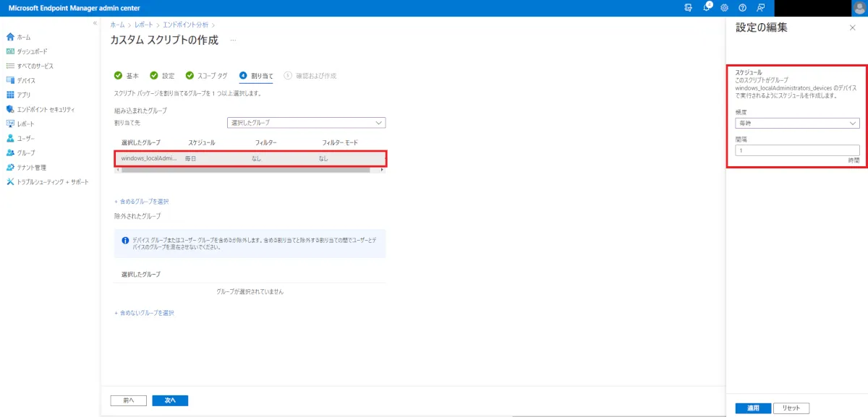Screen dimensions: 868x417
Task: Open the directory and subscription filter icon
Action: [x=689, y=7]
